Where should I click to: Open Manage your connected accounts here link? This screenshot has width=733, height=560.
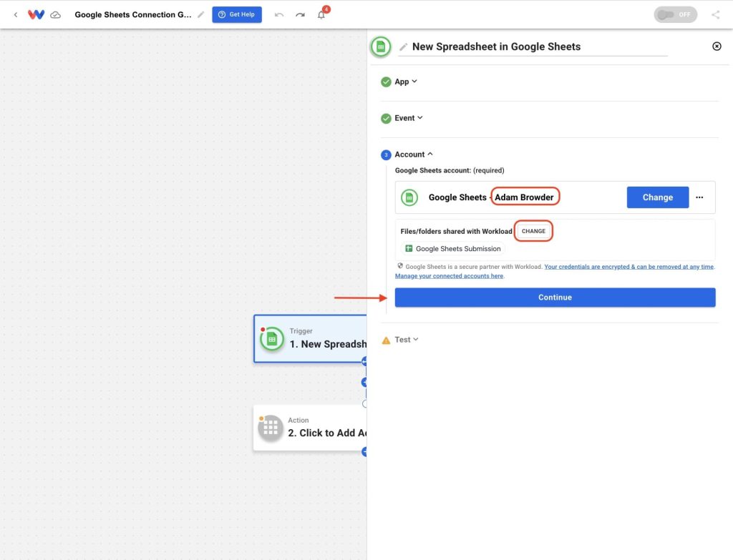click(x=449, y=276)
